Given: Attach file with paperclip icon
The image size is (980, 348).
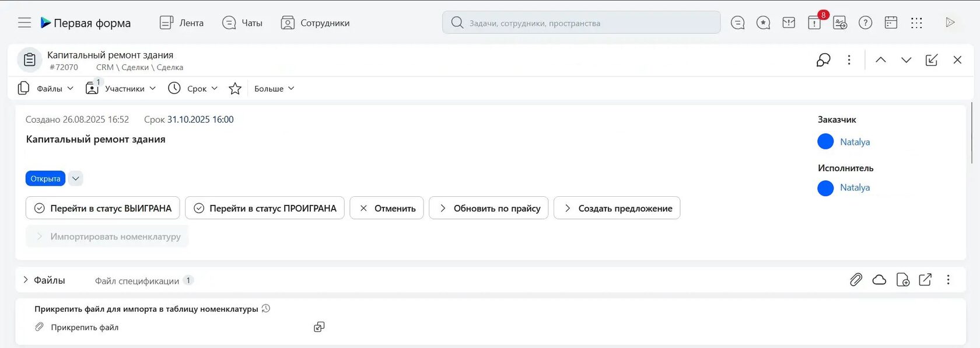Looking at the screenshot, I should click(856, 280).
